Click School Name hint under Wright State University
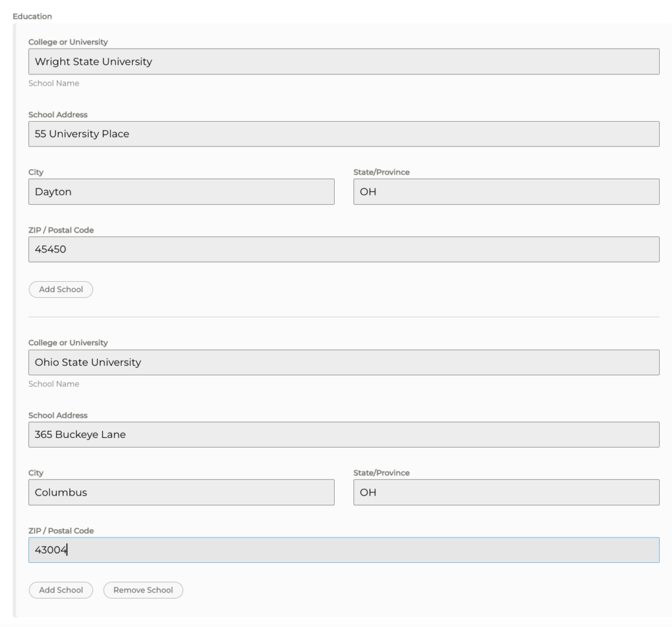The height and width of the screenshot is (627, 672). pos(54,83)
